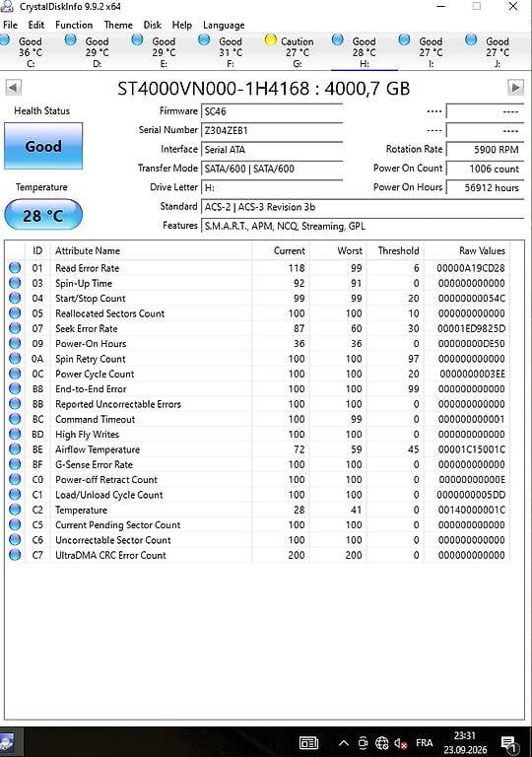
Task: Click the Raw Values column header
Action: coord(466,250)
